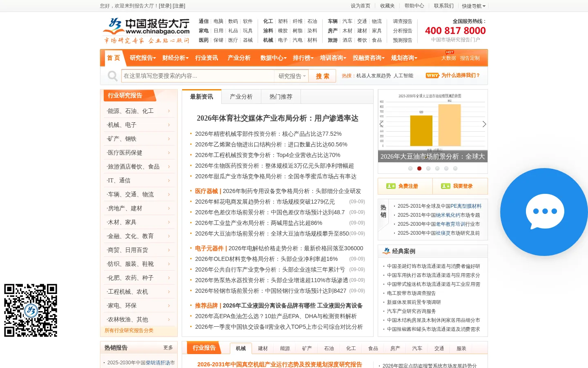588x368 pixels.
Task: Show next carousel slide arrow
Action: 484,124
